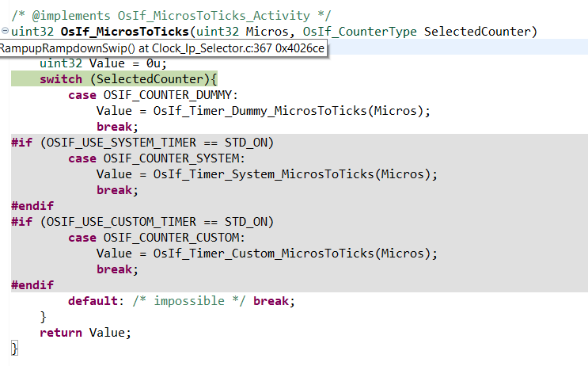This screenshot has height=366, width=588.
Task: Click the RampupRampdownSwip() Clock_Ip_Selector.c tooltip
Action: [x=161, y=48]
